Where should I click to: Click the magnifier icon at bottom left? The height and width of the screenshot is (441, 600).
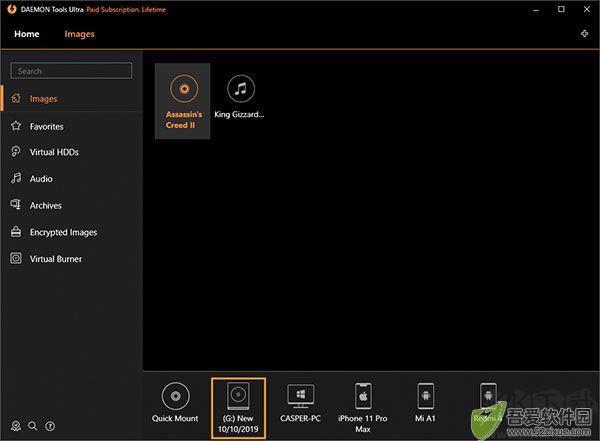33,426
